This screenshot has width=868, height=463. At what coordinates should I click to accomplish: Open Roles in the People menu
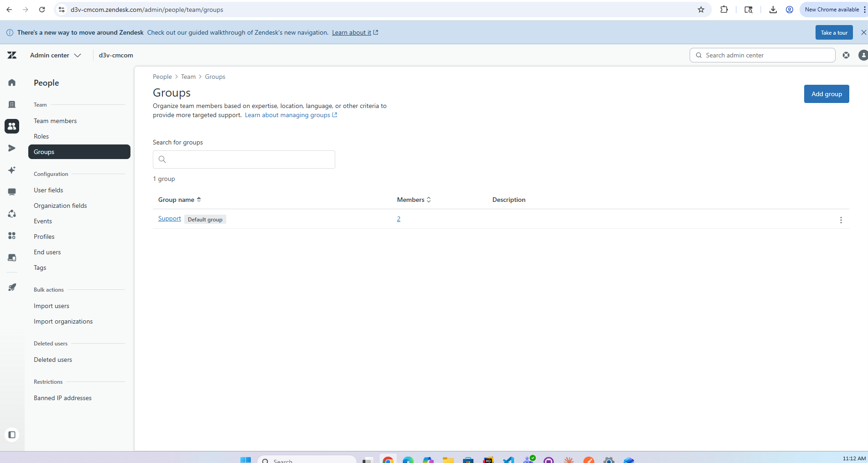[41, 136]
